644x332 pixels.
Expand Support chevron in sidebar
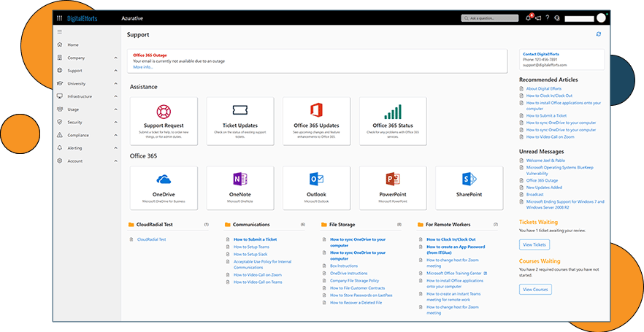click(116, 71)
